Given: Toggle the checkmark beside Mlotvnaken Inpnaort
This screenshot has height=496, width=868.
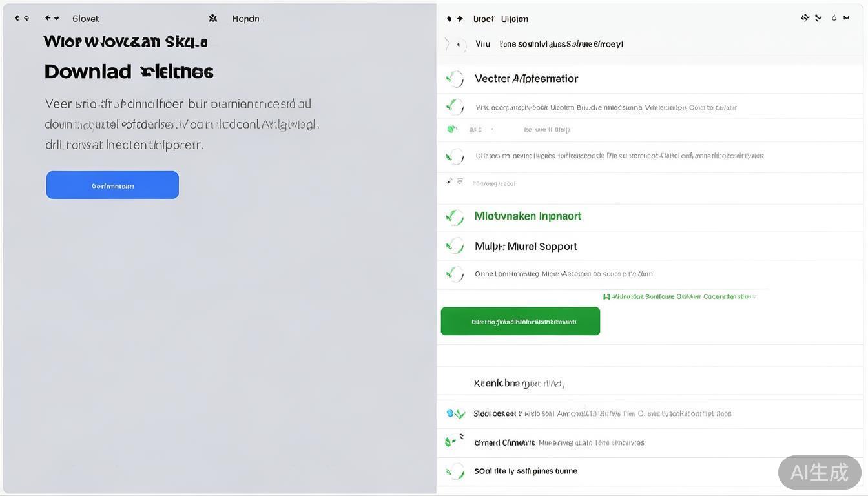Looking at the screenshot, I should [x=455, y=217].
